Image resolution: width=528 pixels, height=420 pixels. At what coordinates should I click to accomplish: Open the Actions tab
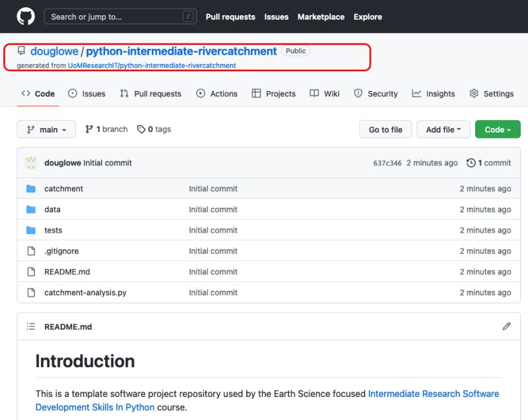click(x=216, y=94)
